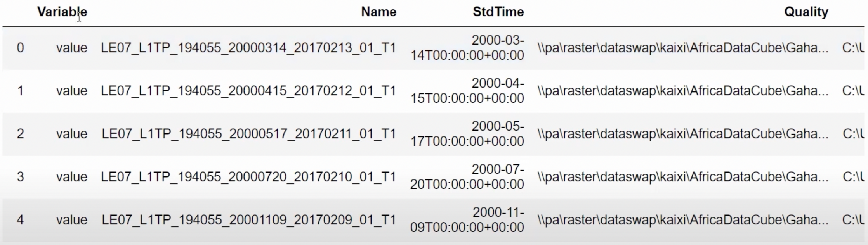Click the LE07_L1TP_194055_20000517_20170211_01_T1 name cell

tap(249, 134)
